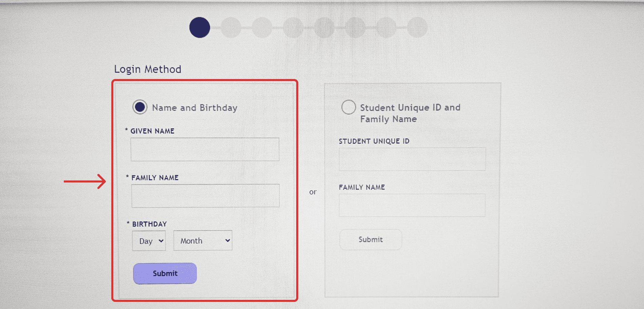Open the Month dropdown for birthday

click(x=203, y=241)
